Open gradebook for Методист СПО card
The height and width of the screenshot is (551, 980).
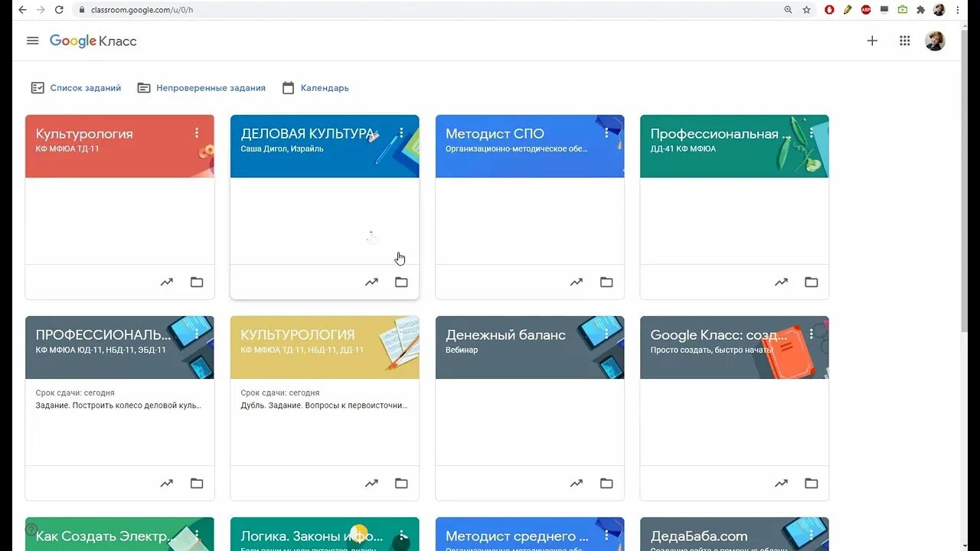[x=577, y=282]
